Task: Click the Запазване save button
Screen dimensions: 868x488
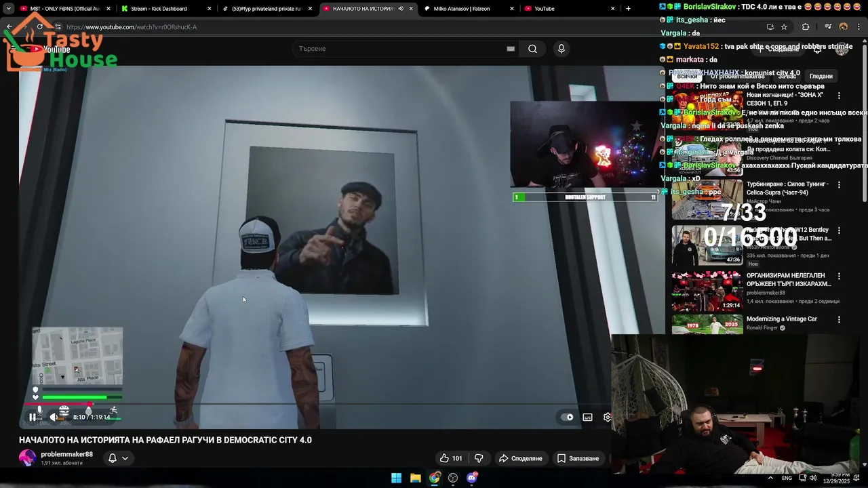Action: point(578,458)
